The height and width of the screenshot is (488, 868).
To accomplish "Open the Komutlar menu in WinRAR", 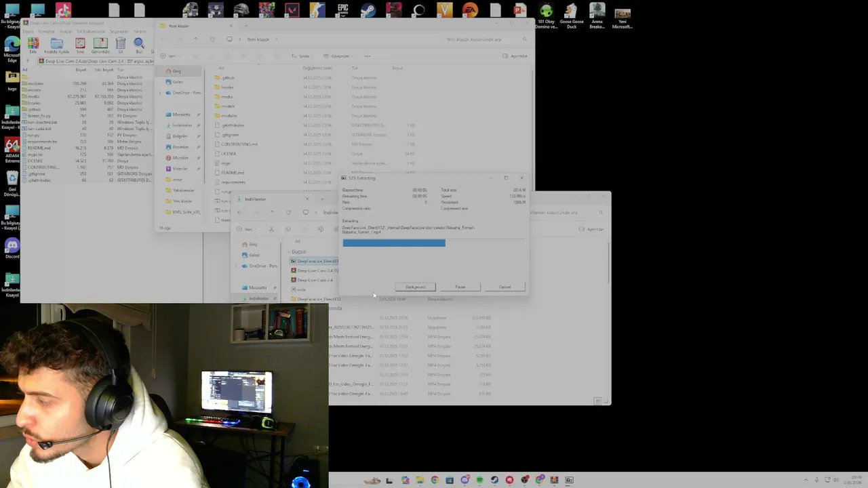I will point(46,31).
